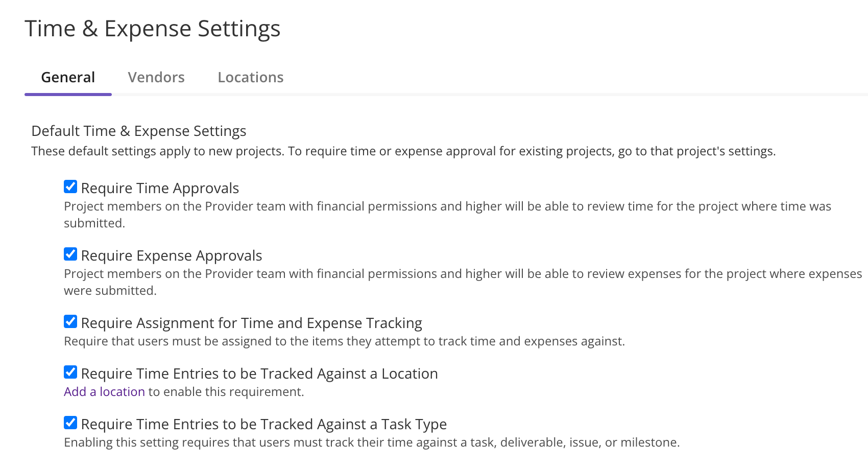Disable Require Assignment for Time and Expense Tracking

click(x=70, y=321)
